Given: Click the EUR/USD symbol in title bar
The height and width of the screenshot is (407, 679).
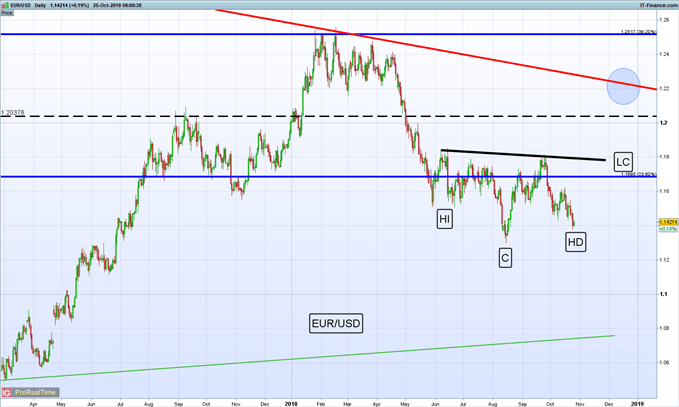Looking at the screenshot, I should click(x=20, y=5).
